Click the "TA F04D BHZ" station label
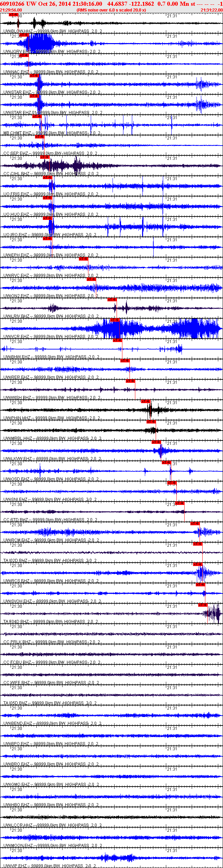The image size is (223, 868). point(16,622)
